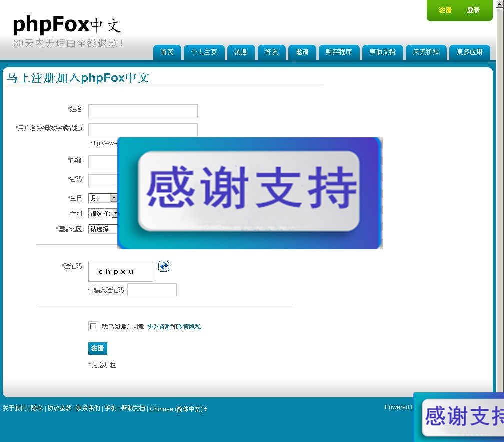
Task: Open 协议条款 in the footer
Action: pos(60,408)
